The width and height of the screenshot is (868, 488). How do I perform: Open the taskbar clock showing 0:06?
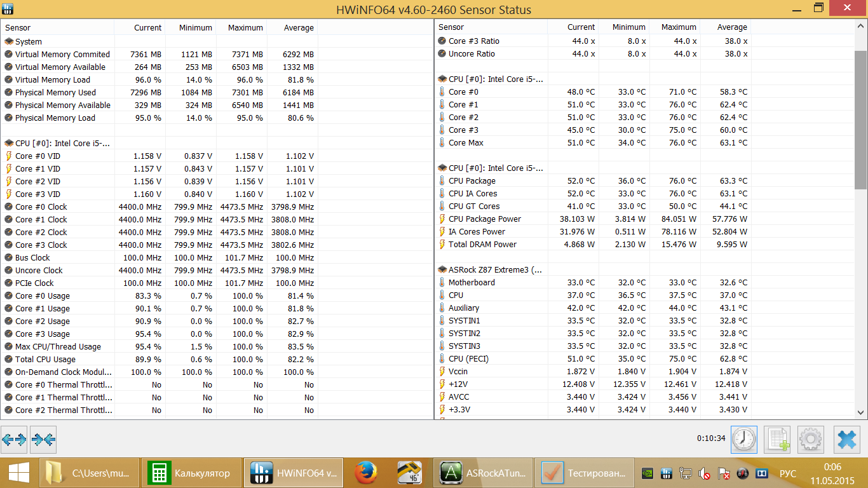(x=833, y=473)
